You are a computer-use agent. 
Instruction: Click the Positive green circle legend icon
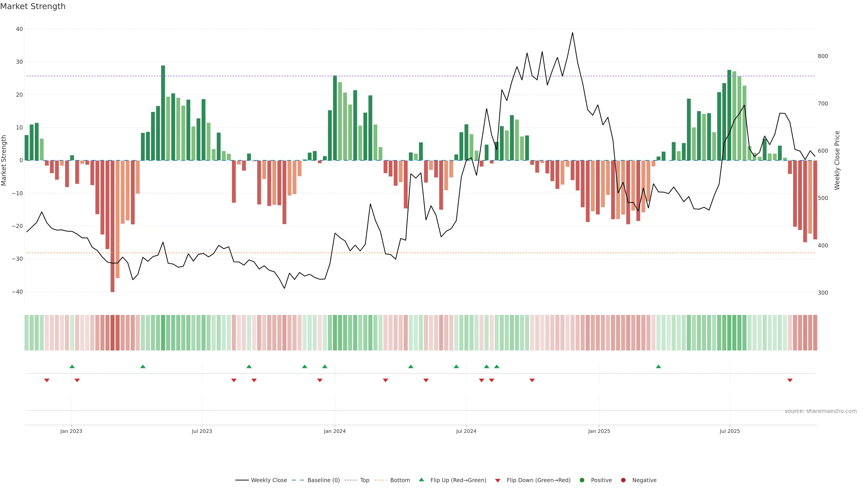point(582,480)
